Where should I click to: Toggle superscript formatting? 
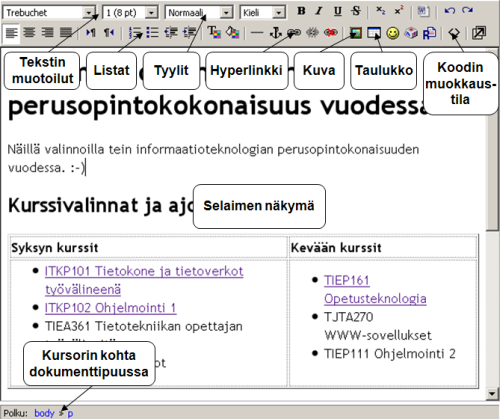click(399, 11)
